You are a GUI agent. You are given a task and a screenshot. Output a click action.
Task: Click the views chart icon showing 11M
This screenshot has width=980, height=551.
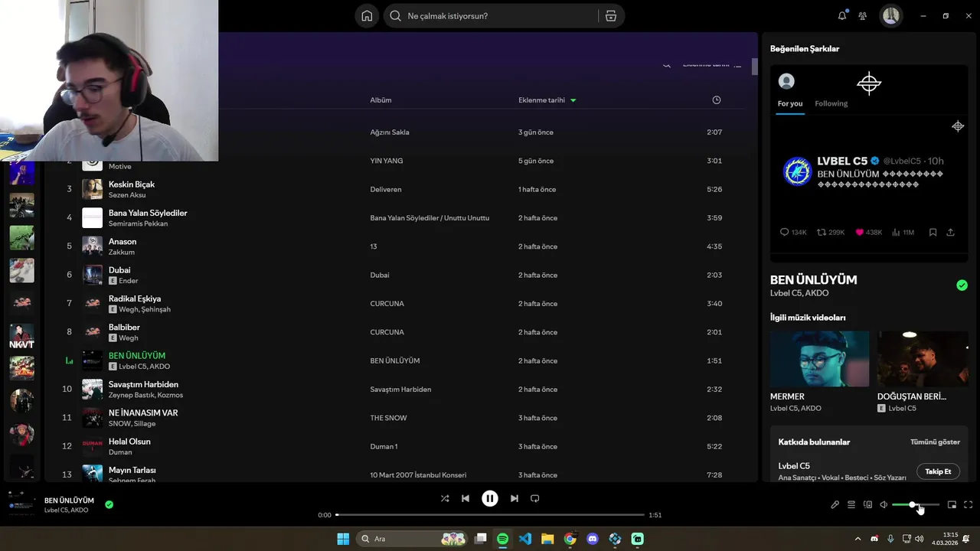pyautogui.click(x=896, y=232)
